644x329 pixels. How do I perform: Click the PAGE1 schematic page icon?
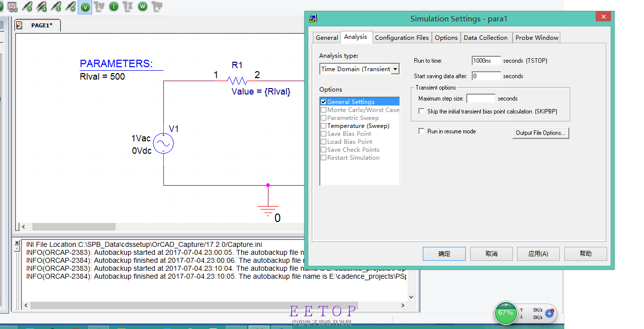pyautogui.click(x=19, y=25)
